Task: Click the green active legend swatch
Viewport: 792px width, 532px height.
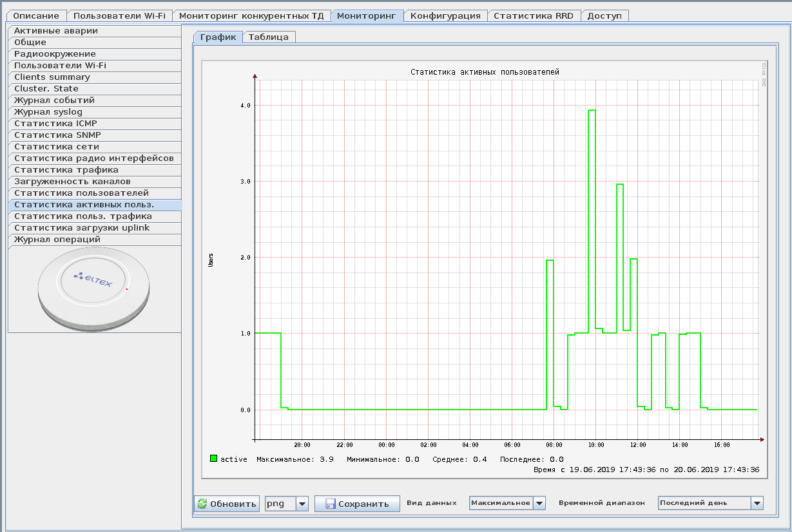Action: coord(213,459)
